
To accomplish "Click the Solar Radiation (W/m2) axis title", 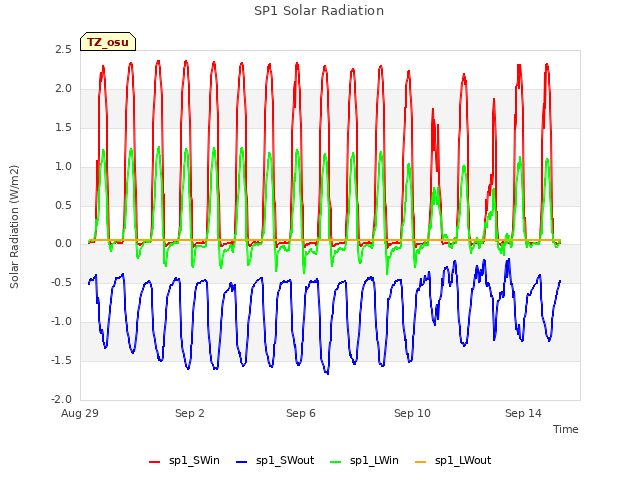I will [x=14, y=227].
